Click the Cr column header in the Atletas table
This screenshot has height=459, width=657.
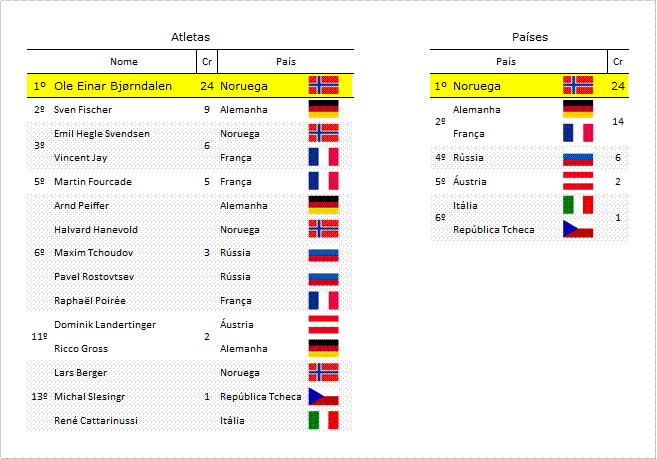207,62
